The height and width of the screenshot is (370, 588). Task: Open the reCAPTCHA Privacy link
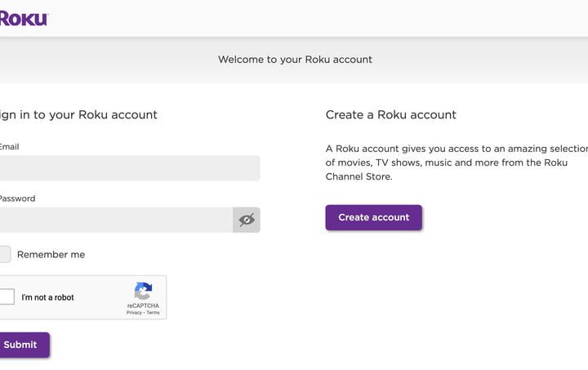click(x=134, y=313)
